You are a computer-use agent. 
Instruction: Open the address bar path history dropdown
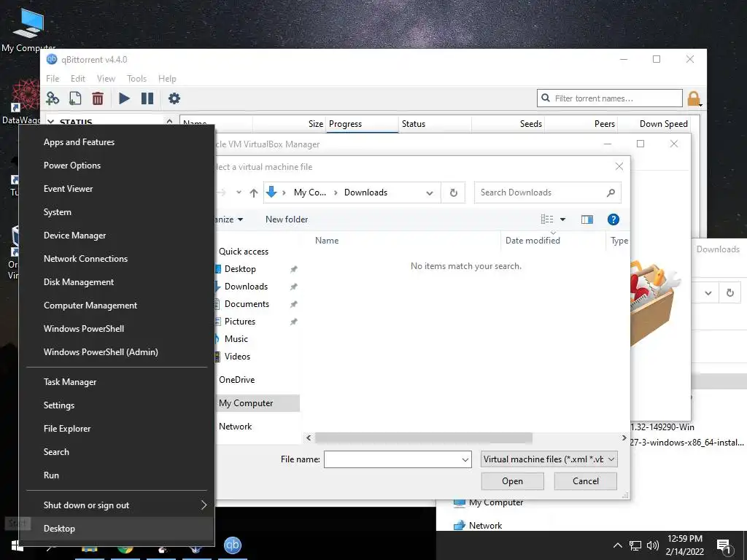point(429,192)
